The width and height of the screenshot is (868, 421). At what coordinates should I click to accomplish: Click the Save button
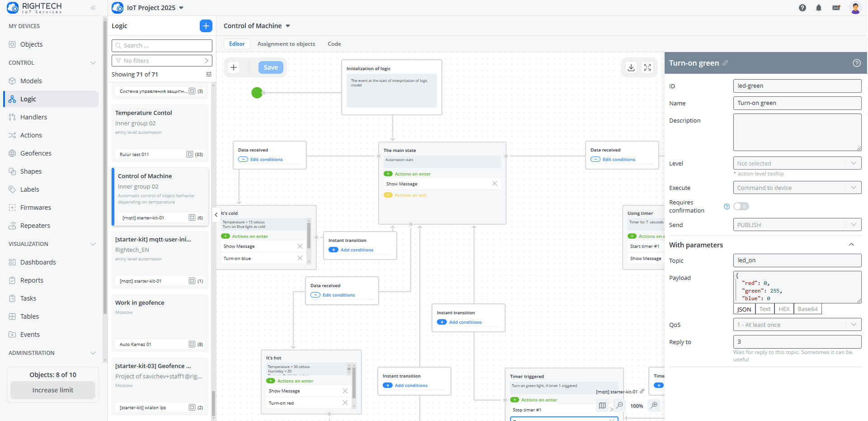[x=271, y=67]
